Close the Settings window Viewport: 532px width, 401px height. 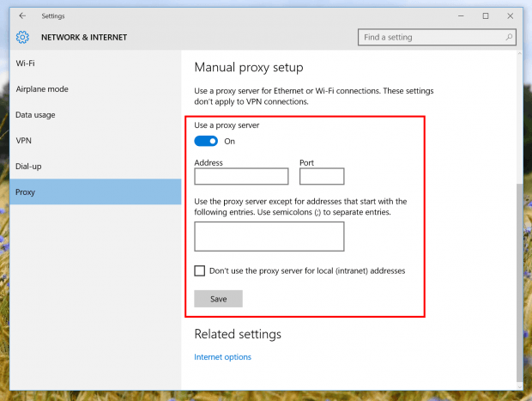pos(510,15)
